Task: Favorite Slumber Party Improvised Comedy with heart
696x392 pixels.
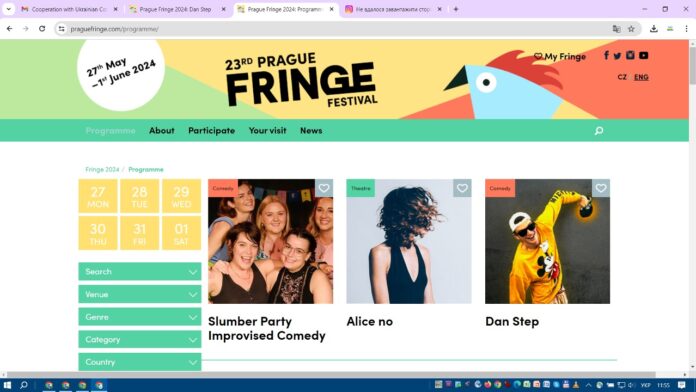Action: 324,188
